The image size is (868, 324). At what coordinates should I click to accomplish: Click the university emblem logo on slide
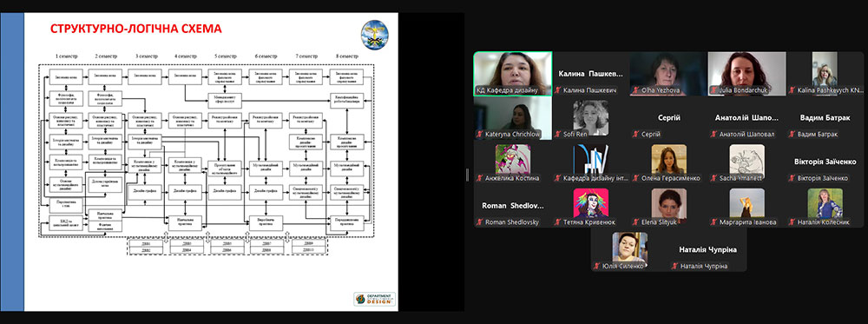[375, 35]
